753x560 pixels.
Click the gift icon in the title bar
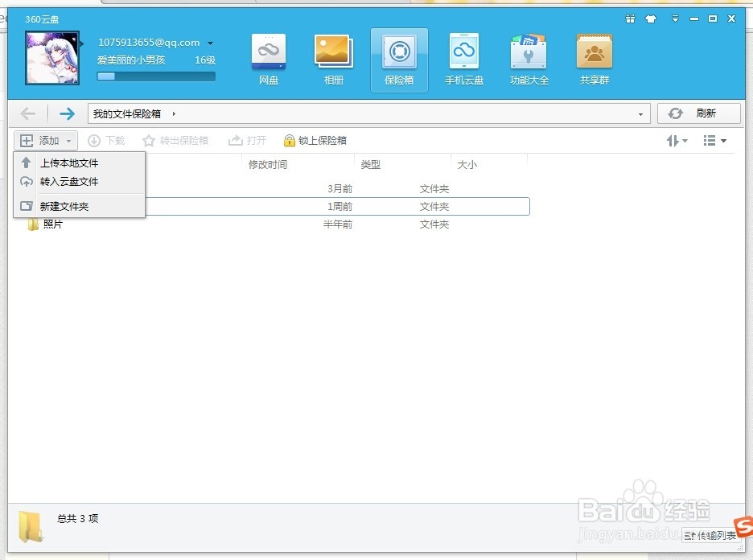click(x=630, y=18)
